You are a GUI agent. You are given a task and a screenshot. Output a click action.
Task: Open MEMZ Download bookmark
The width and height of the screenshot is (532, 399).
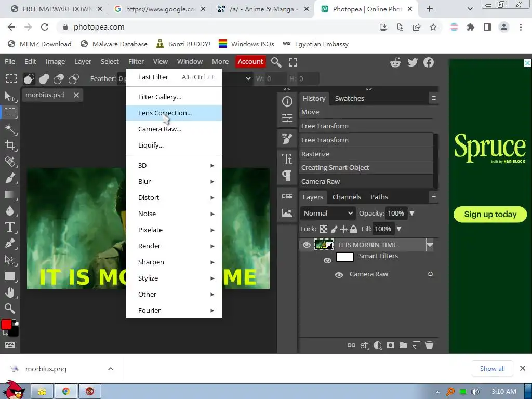(39, 44)
